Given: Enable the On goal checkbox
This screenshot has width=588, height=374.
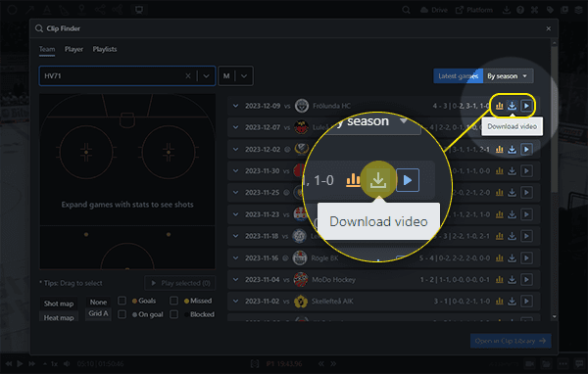Looking at the screenshot, I should [x=122, y=314].
